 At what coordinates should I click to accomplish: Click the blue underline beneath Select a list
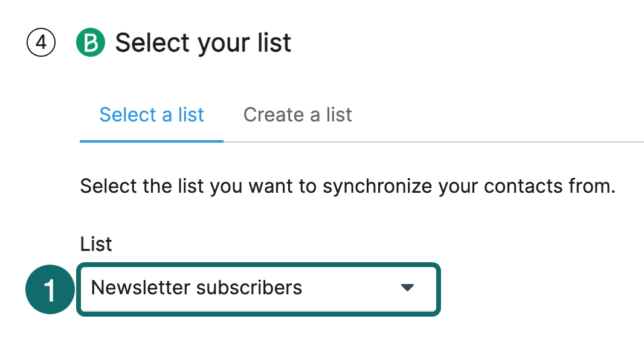(x=152, y=141)
